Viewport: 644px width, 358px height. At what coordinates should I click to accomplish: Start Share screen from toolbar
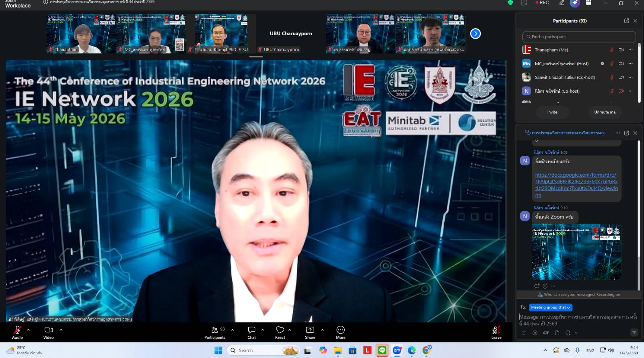(310, 332)
